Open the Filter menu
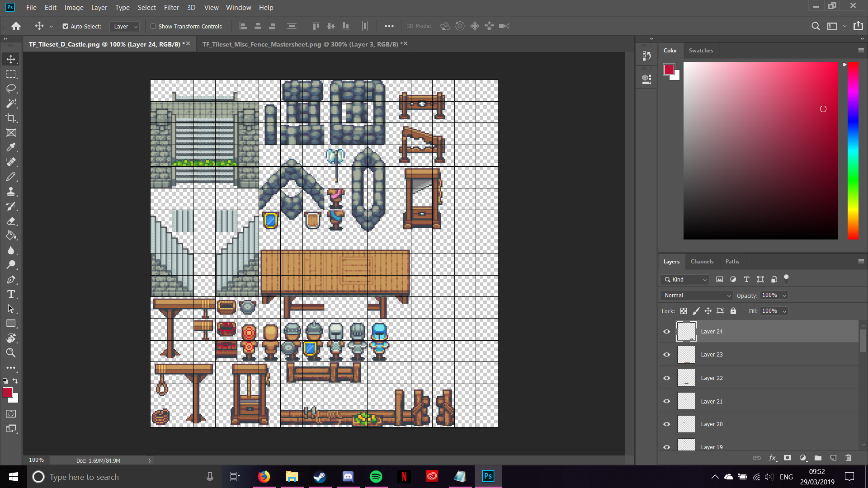Image resolution: width=868 pixels, height=488 pixels. (171, 8)
